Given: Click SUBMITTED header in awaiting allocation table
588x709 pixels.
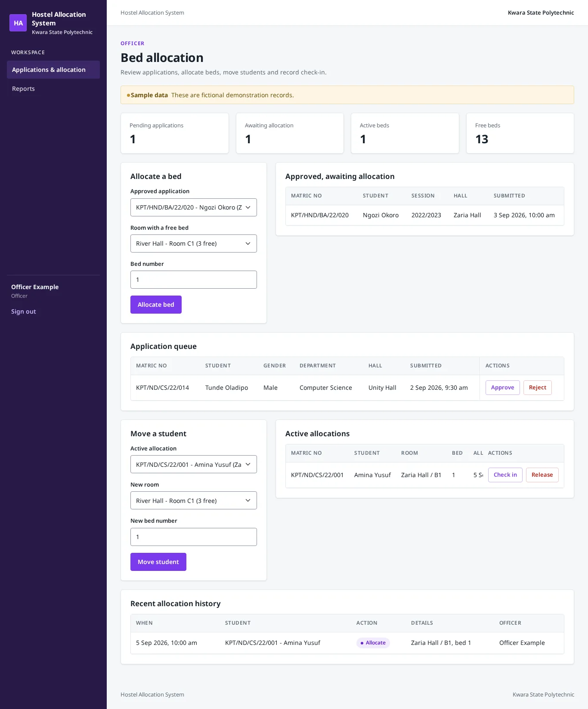Looking at the screenshot, I should click(x=509, y=196).
